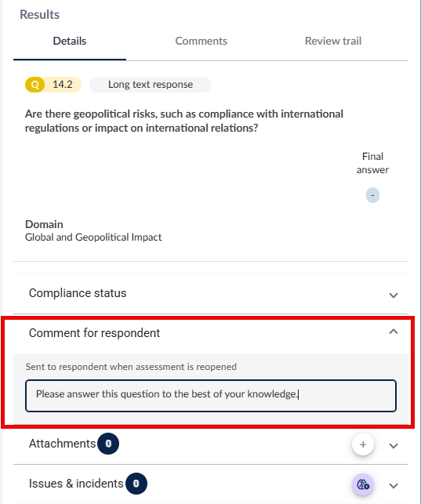Screen dimensions: 421x504
Task: Expand the Issues & incidents chevron
Action: (x=394, y=486)
